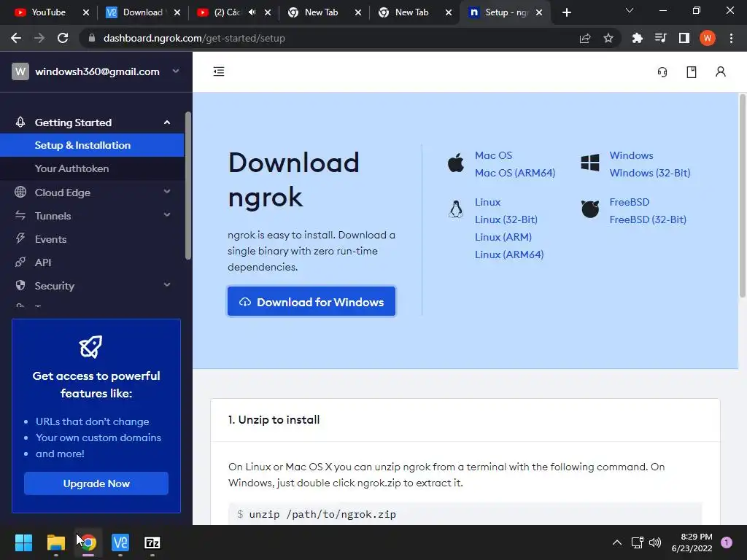
Task: Click the main page vertical scrollbar
Action: (742, 196)
